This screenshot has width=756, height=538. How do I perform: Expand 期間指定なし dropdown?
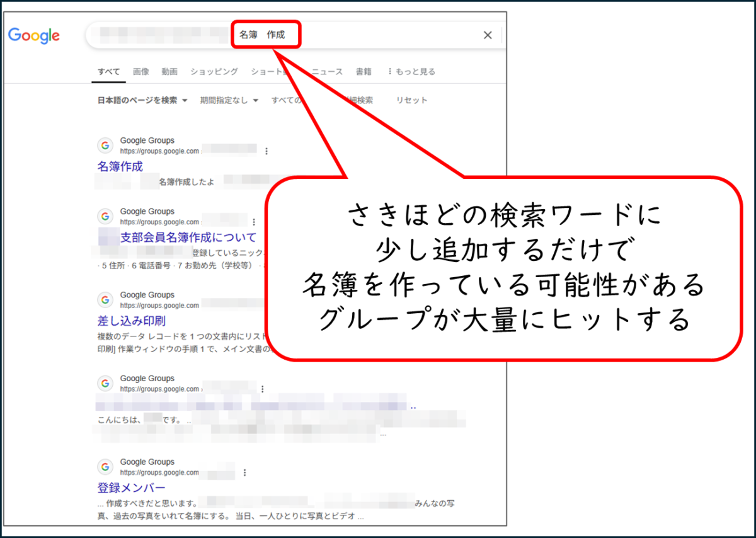point(229,100)
